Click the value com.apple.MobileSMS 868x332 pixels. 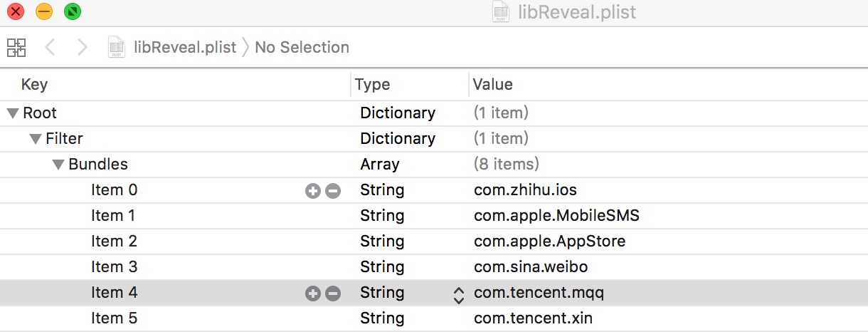click(x=556, y=216)
